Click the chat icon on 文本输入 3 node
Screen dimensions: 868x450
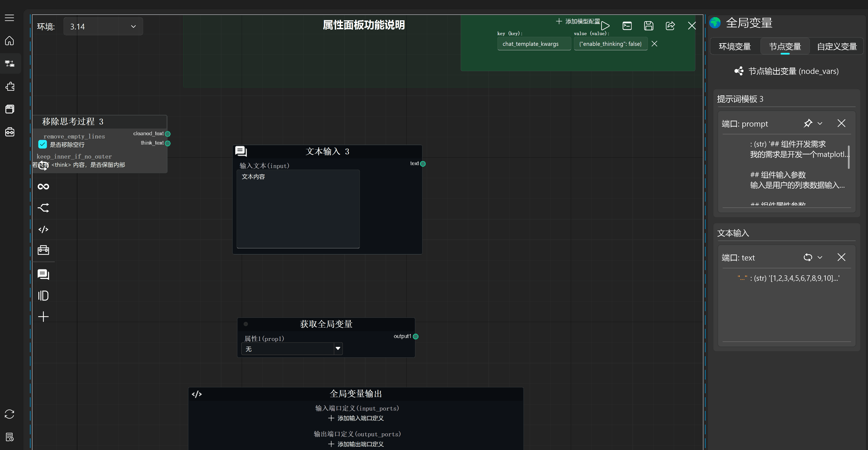pos(241,151)
